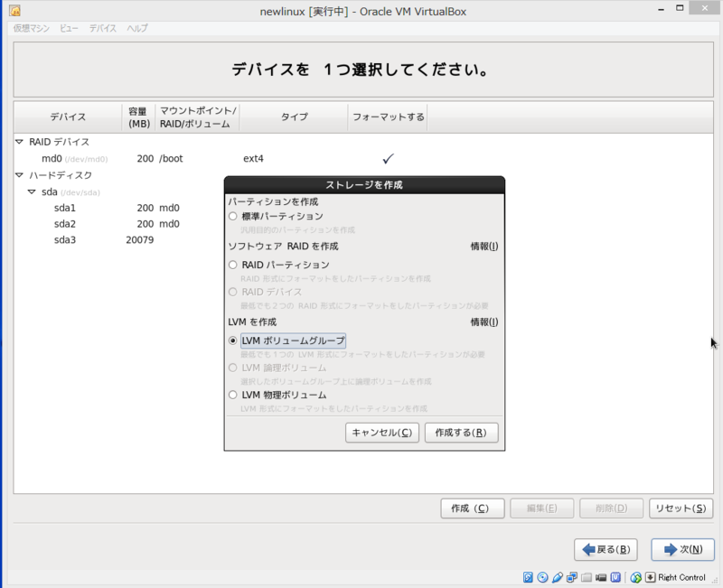The width and height of the screenshot is (723, 588).
Task: Collapse the RAID デバイス tree group
Action: pos(19,142)
